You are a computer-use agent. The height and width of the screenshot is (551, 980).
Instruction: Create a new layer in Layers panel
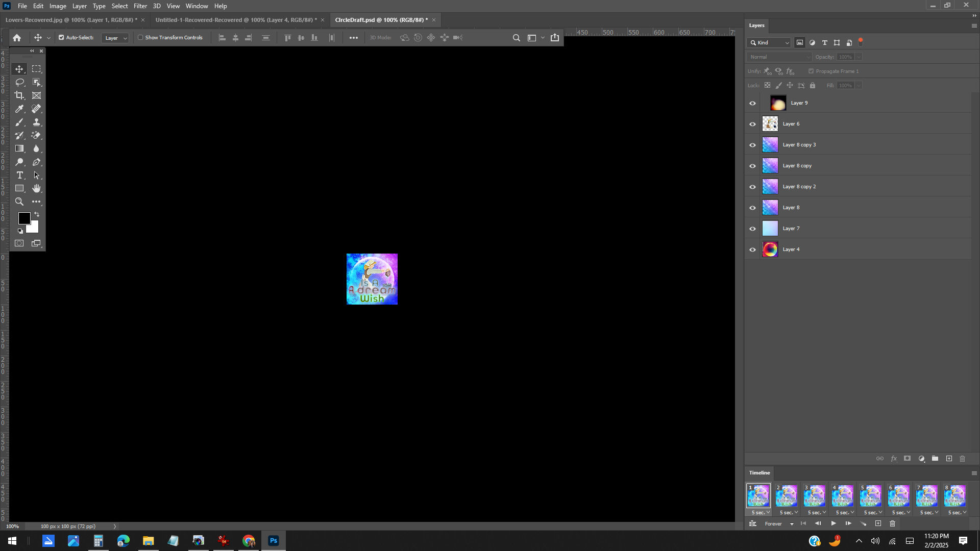[x=949, y=459]
